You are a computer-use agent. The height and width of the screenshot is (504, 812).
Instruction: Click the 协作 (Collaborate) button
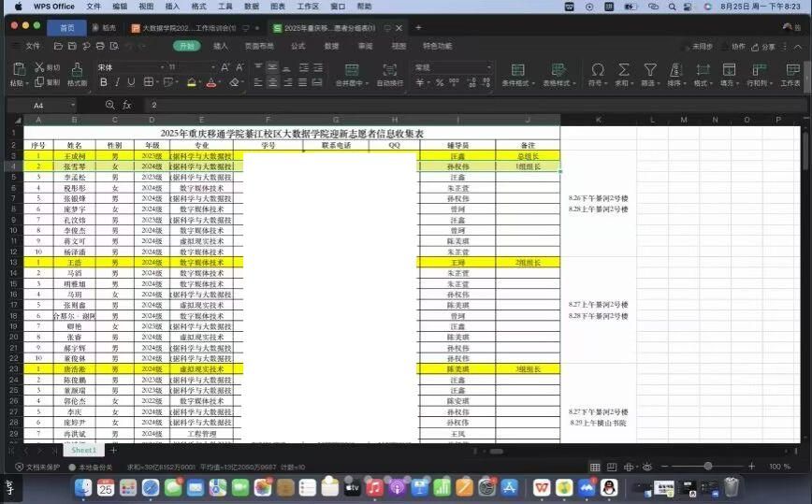[x=734, y=46]
